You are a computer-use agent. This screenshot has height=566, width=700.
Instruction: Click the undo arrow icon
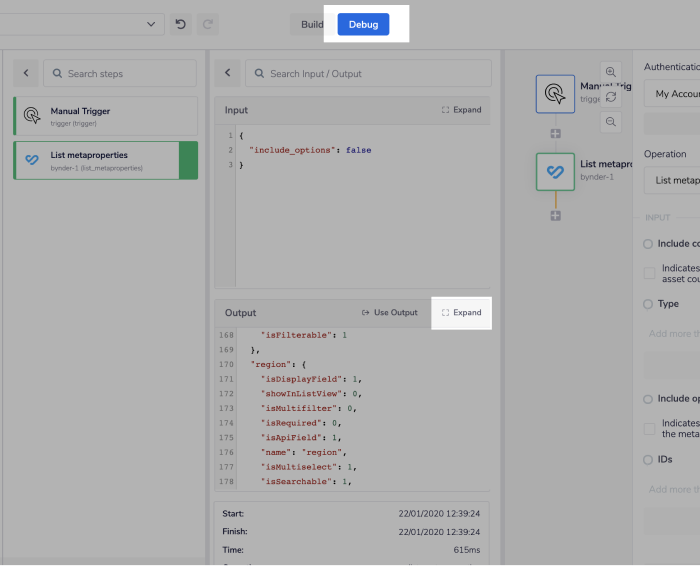[x=181, y=24]
